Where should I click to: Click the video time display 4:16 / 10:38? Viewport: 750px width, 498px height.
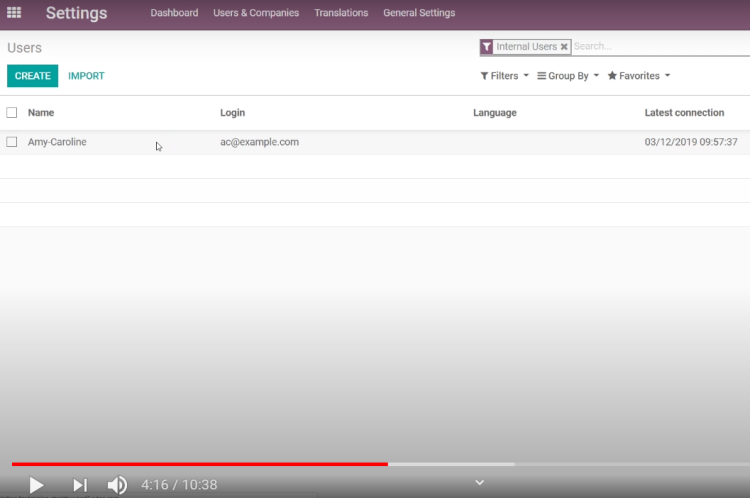coord(179,485)
